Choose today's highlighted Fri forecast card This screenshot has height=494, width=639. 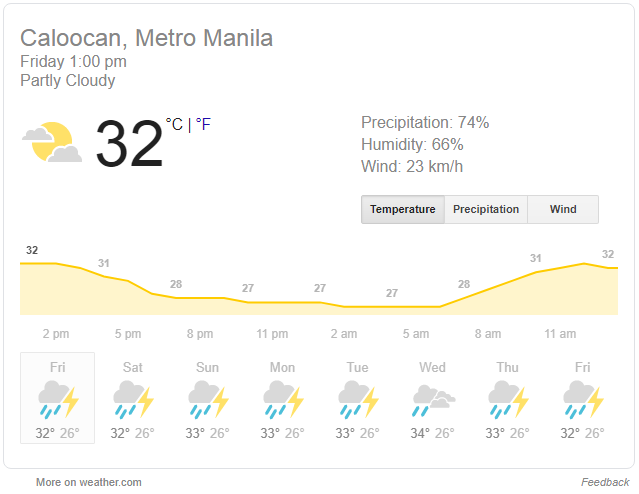[57, 398]
